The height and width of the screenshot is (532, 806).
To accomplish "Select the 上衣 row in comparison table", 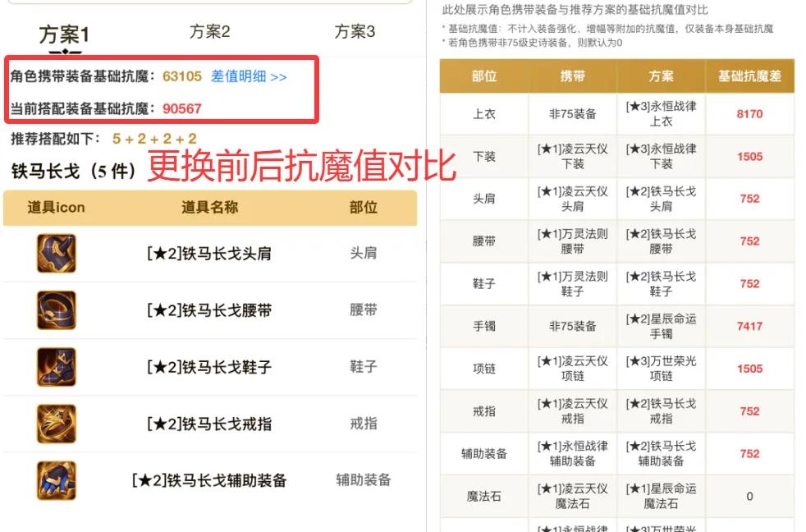I will (487, 114).
